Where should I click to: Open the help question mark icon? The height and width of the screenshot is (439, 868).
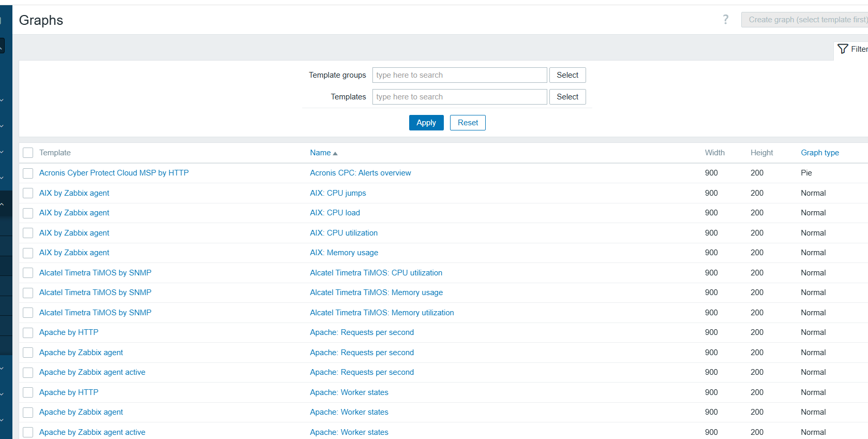click(726, 20)
